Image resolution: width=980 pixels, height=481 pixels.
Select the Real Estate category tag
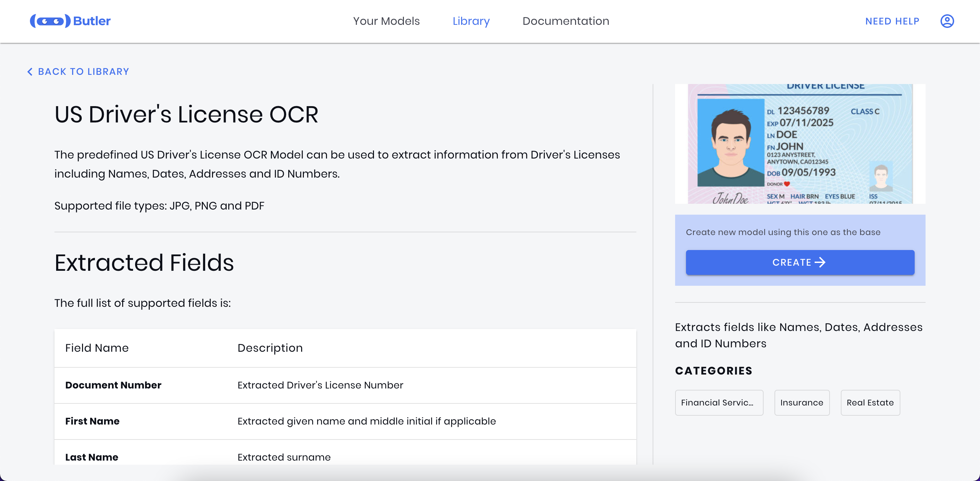(x=870, y=402)
